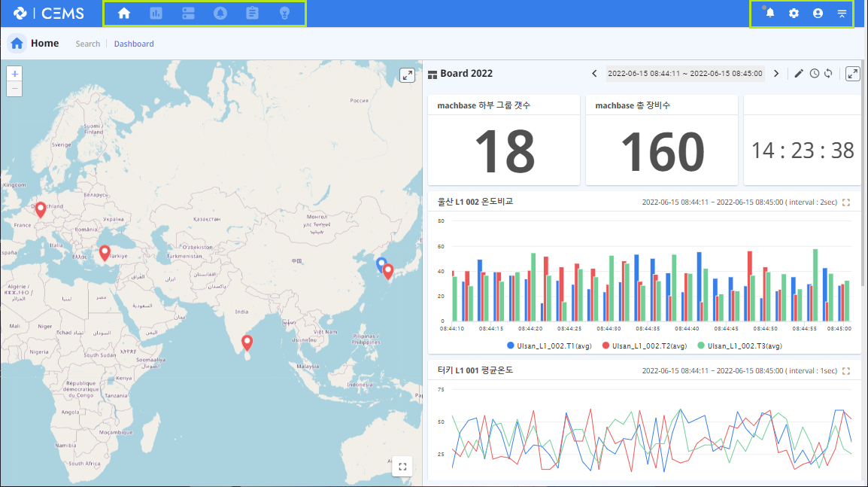Image resolution: width=868 pixels, height=487 pixels.
Task: Toggle Ulsan_L1_002.T2(avg) legend series
Action: pos(645,345)
